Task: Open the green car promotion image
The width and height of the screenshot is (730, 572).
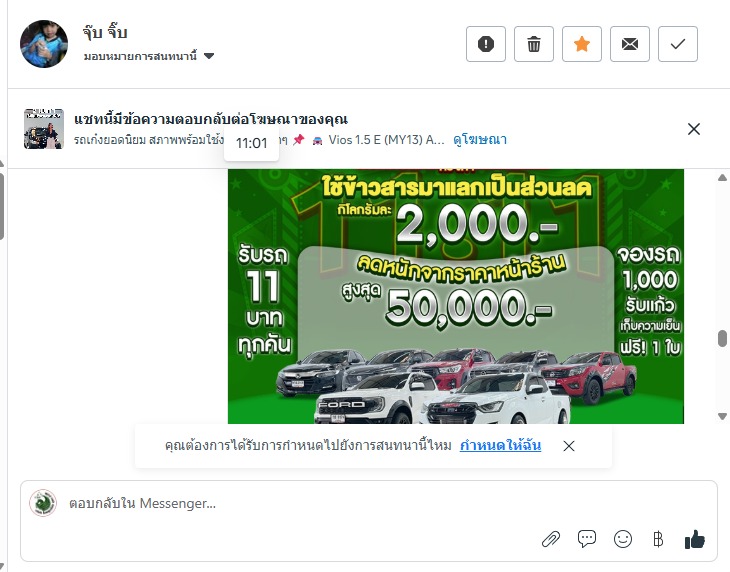Action: click(456, 296)
